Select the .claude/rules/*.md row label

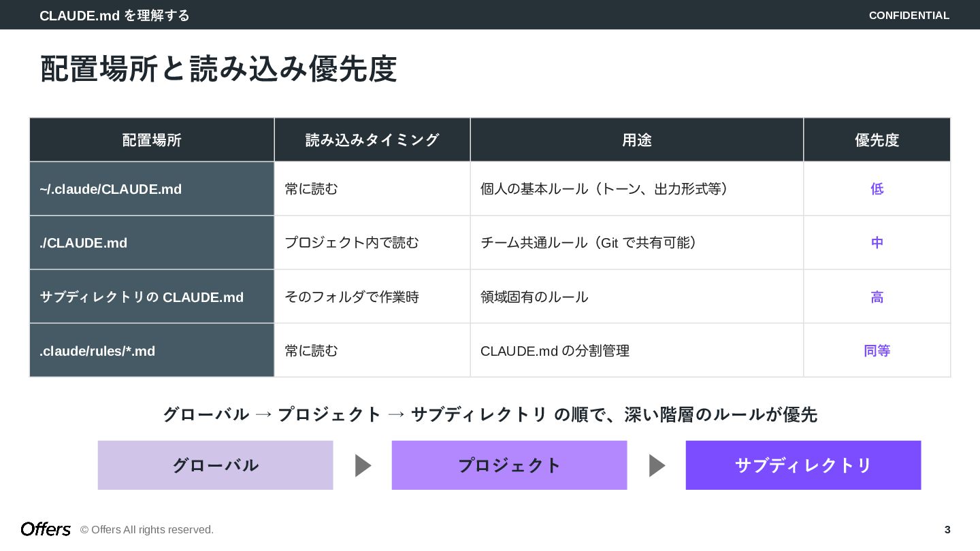tap(97, 351)
